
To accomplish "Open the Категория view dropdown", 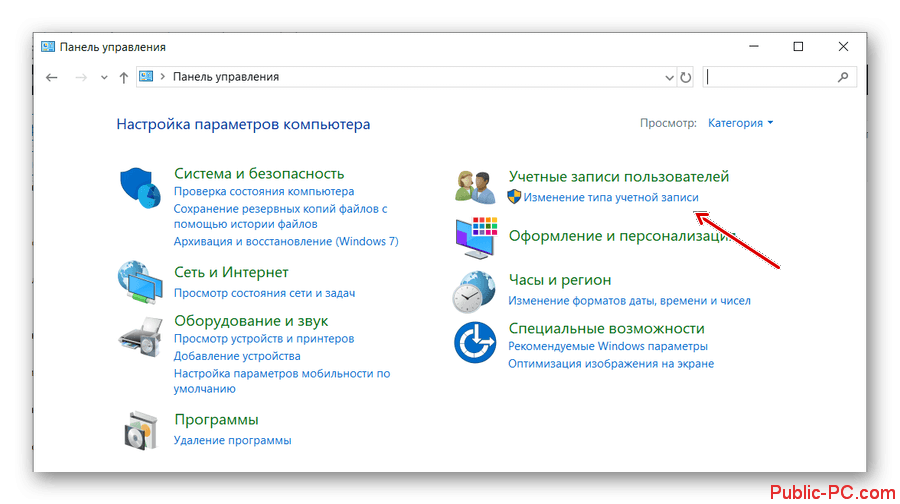I will (740, 123).
